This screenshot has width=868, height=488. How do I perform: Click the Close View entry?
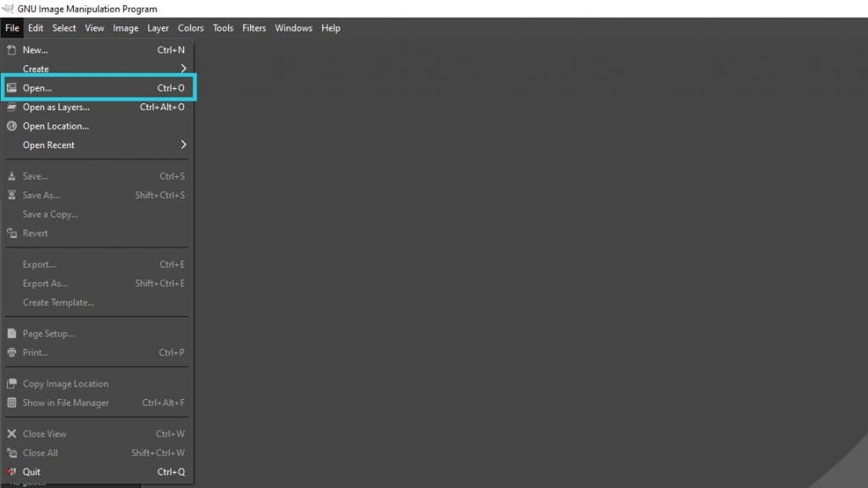[x=97, y=434]
